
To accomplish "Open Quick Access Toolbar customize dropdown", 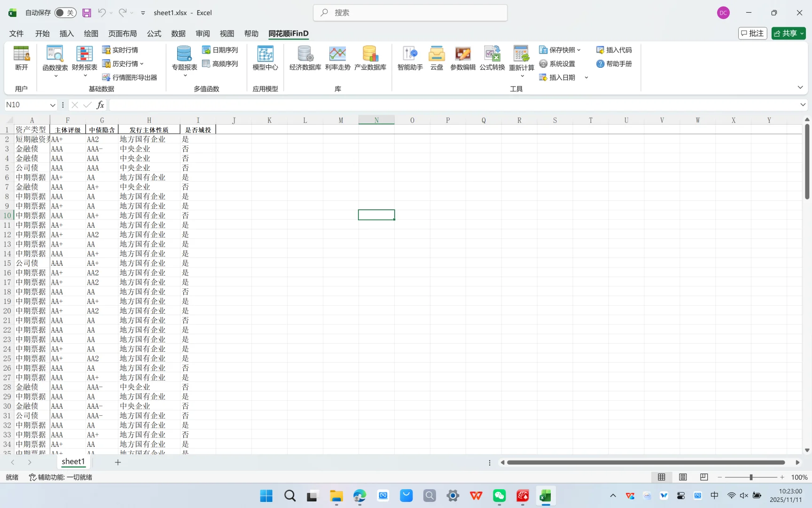I will (143, 13).
